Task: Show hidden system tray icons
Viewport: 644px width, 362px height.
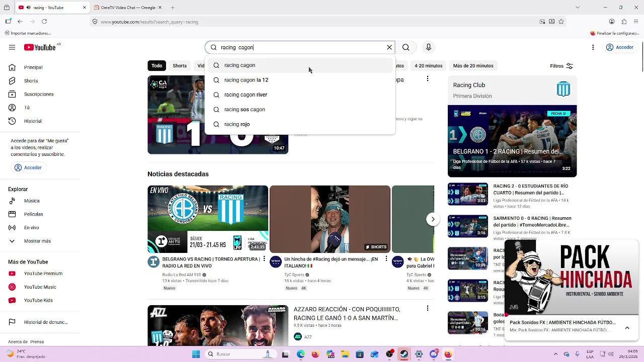Action: tap(555, 354)
